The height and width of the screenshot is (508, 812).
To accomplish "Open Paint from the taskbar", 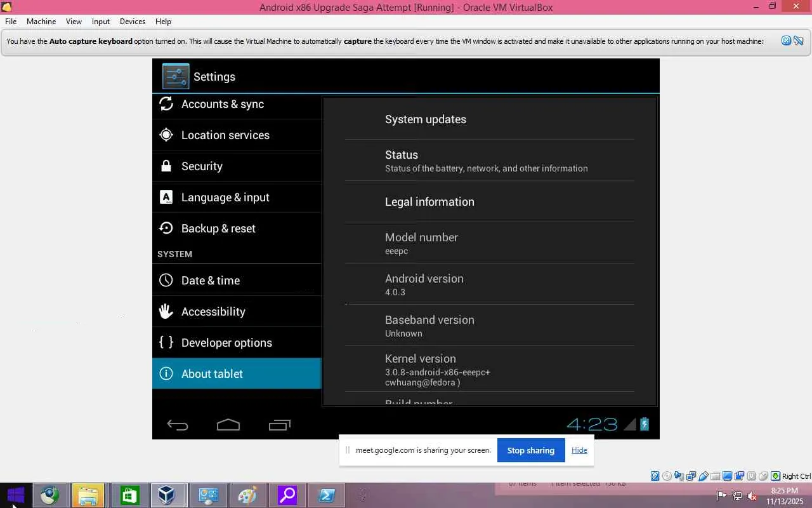I will pos(247,495).
